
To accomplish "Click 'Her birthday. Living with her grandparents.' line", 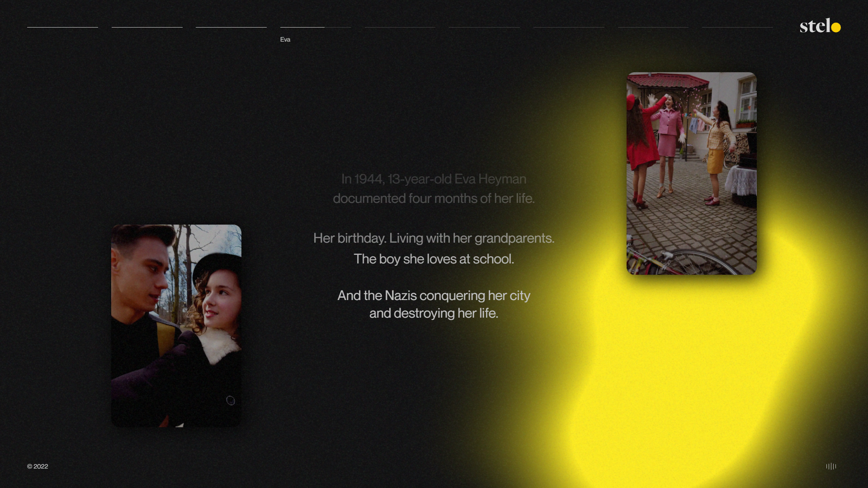I will 434,238.
